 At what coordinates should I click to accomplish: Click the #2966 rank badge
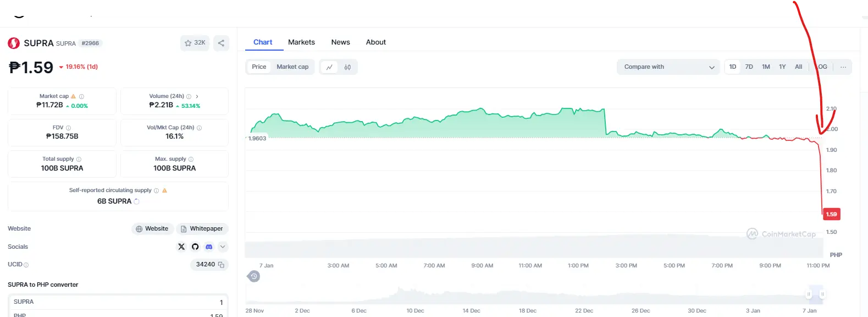click(x=90, y=43)
